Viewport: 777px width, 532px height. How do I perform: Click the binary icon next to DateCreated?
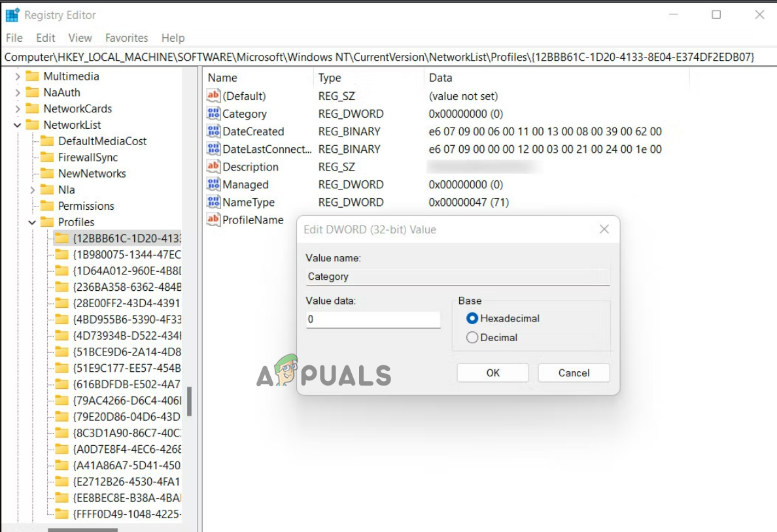pyautogui.click(x=213, y=131)
